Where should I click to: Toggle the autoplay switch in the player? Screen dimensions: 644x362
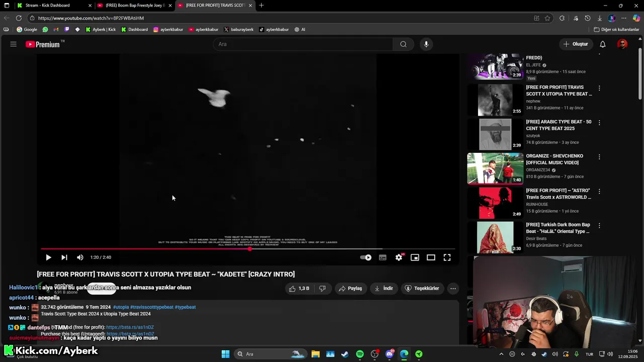click(x=366, y=257)
